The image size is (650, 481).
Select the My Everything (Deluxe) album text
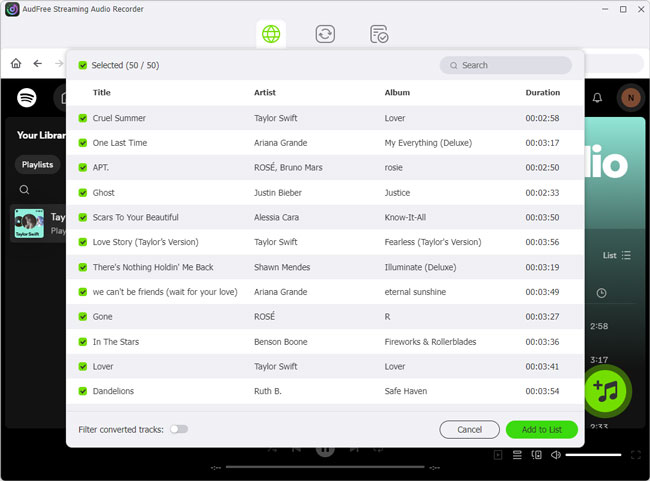pyautogui.click(x=428, y=143)
